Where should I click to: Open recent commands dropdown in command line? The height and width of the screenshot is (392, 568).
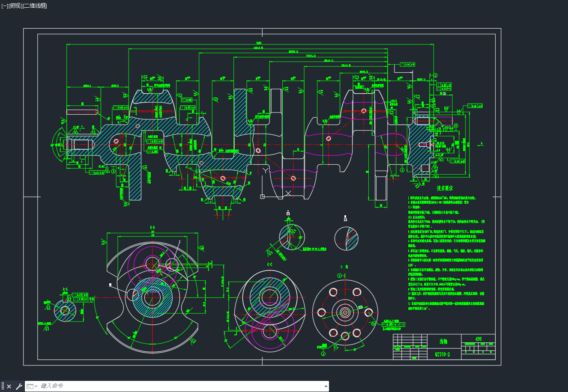[x=32, y=386]
